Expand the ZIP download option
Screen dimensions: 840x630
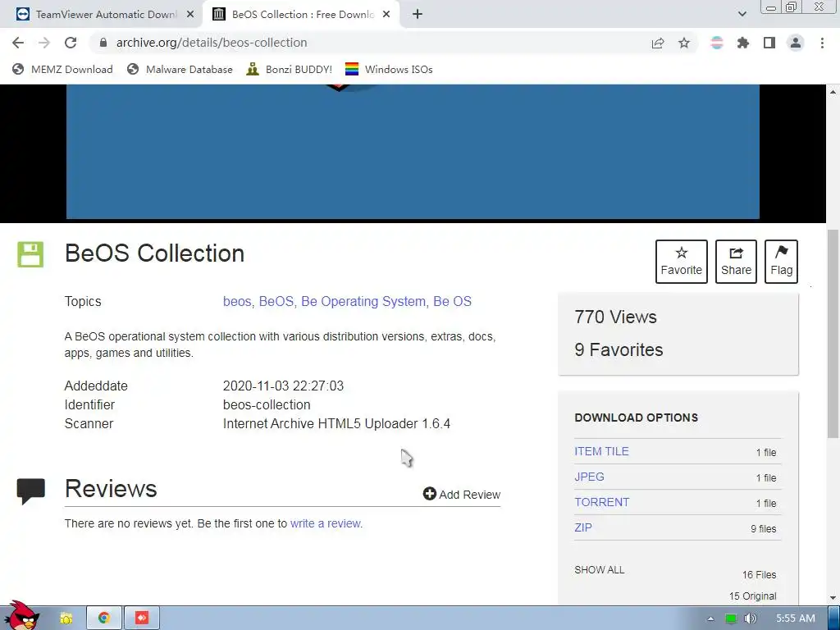click(x=583, y=527)
